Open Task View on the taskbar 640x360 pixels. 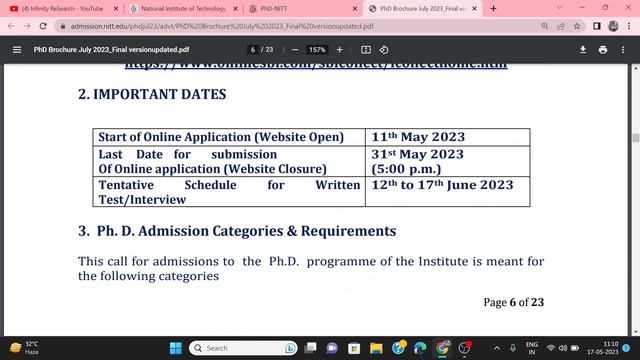point(311,348)
